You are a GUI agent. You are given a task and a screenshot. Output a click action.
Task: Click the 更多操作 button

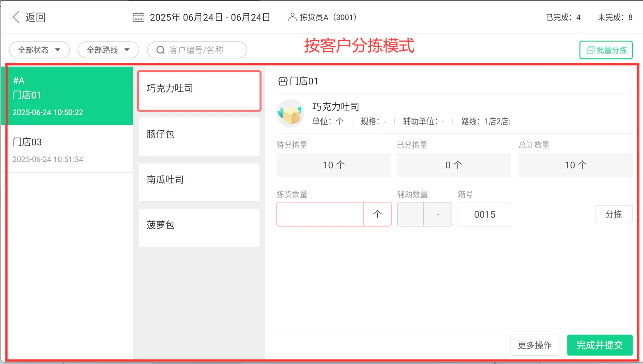tap(534, 345)
